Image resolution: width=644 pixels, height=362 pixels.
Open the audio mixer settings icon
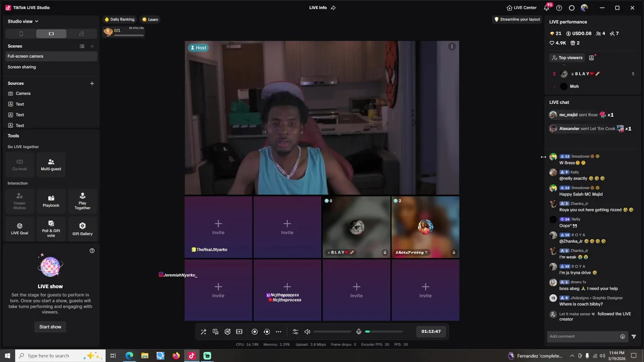tap(295, 332)
